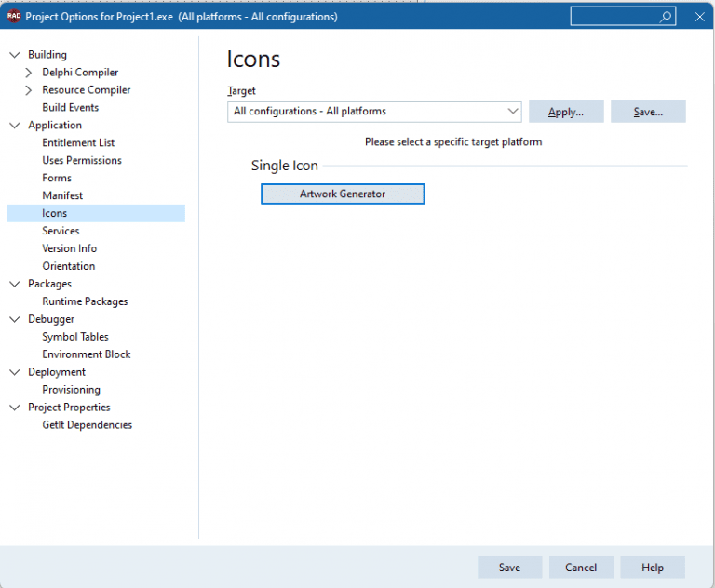Select Delphi Compiler in the tree
Image resolution: width=715 pixels, height=588 pixels.
coord(80,73)
